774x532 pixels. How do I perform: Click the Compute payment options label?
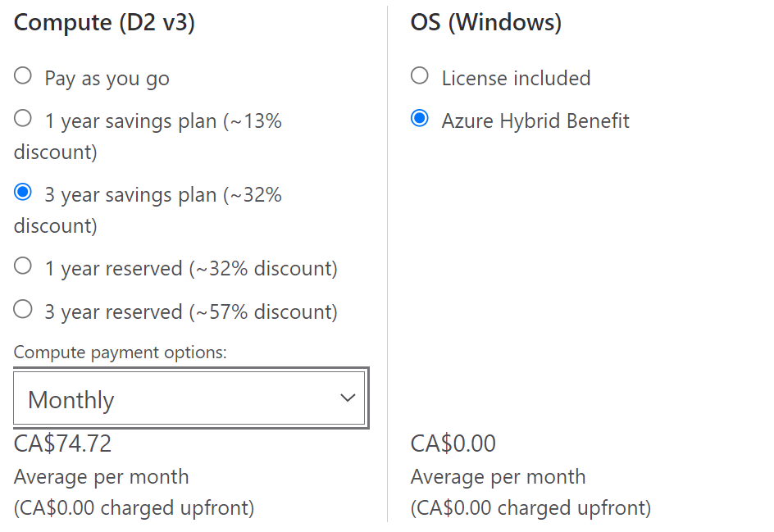120,352
